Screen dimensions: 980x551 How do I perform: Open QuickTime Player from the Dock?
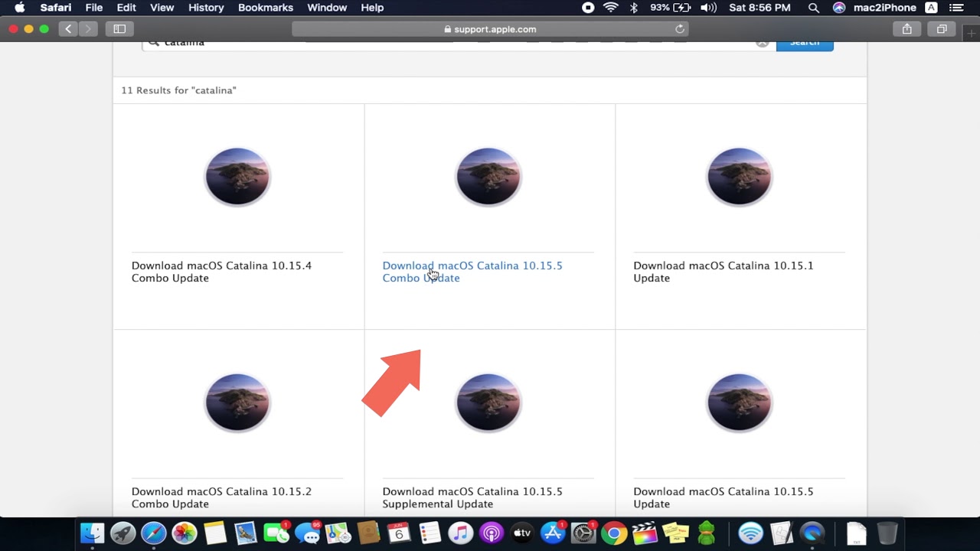(x=812, y=533)
